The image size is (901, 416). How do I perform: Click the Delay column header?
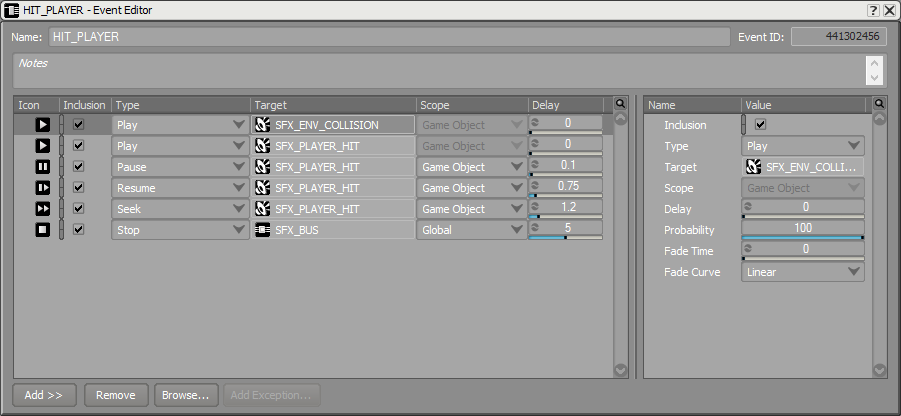(566, 104)
